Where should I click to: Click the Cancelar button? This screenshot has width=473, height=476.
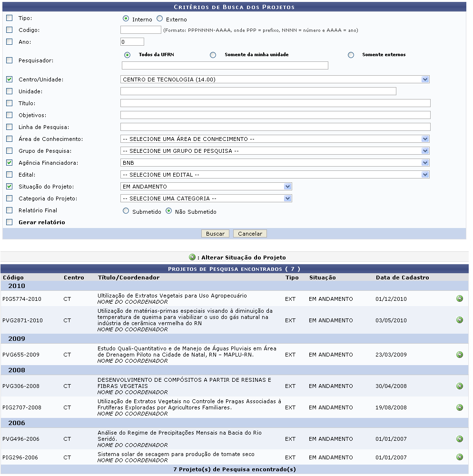point(250,234)
